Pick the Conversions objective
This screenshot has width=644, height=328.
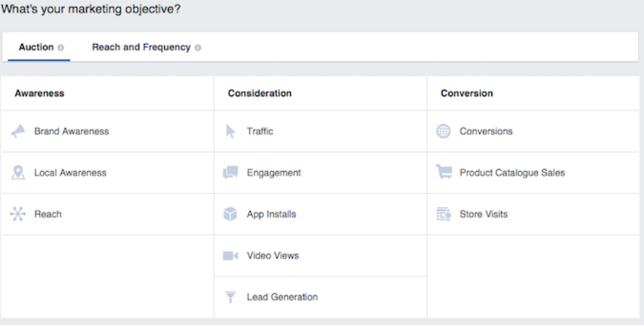pyautogui.click(x=486, y=131)
